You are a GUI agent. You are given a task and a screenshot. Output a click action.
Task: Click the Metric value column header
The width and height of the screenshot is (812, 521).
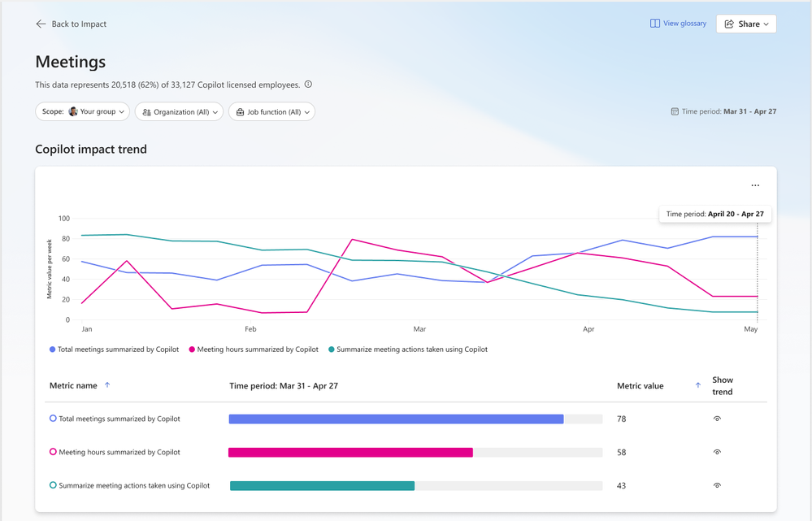(640, 386)
